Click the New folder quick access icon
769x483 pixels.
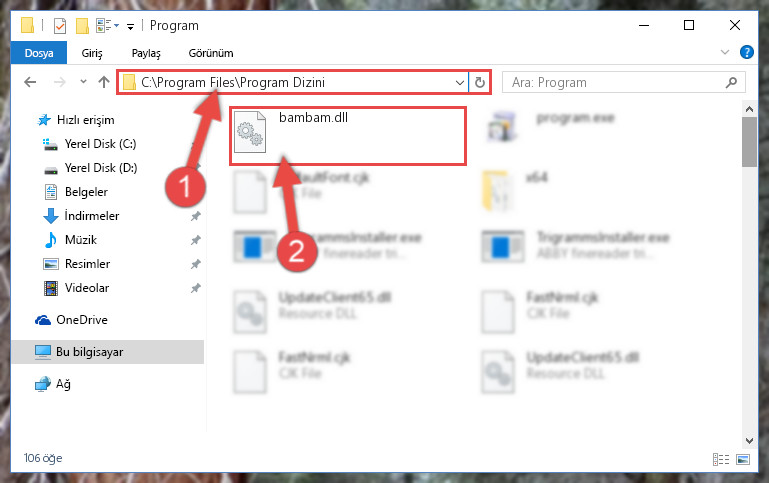pos(82,25)
